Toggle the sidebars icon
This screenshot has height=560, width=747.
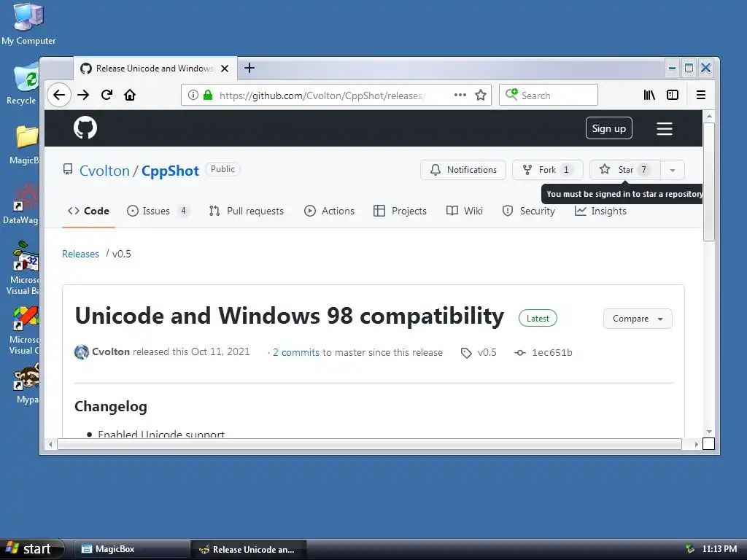[x=673, y=95]
